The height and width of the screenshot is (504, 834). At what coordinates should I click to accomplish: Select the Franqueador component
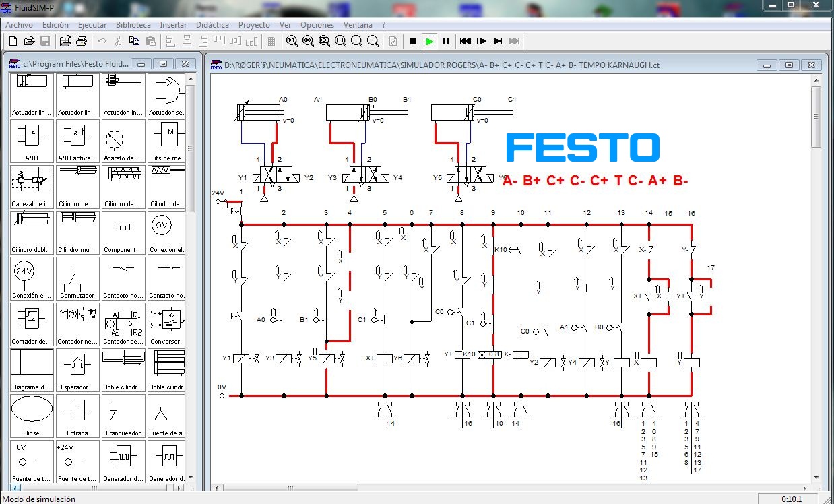(123, 416)
